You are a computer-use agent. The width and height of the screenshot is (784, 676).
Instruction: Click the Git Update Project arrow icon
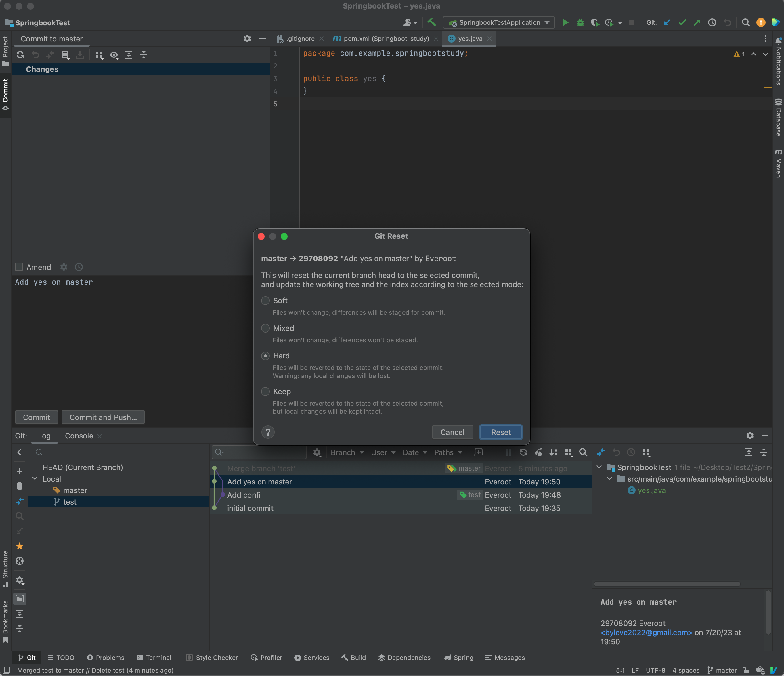[668, 23]
